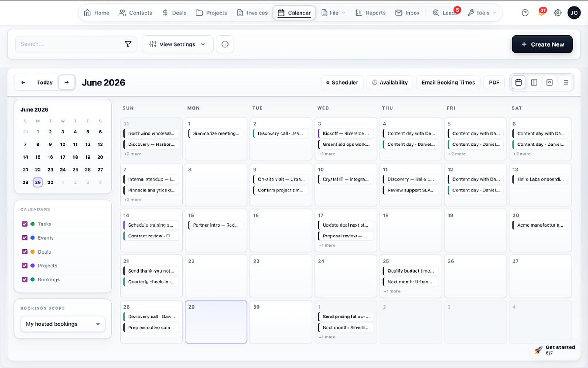Screen dimensions: 588x368
Task: Click the Deals dollar icon
Action: pyautogui.click(x=165, y=13)
